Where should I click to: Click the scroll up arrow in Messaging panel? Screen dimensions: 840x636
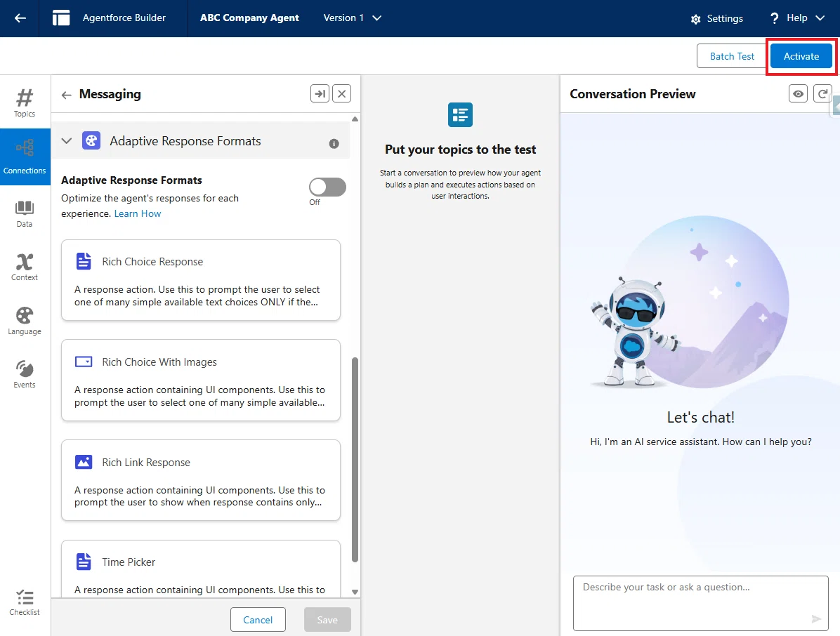point(355,119)
